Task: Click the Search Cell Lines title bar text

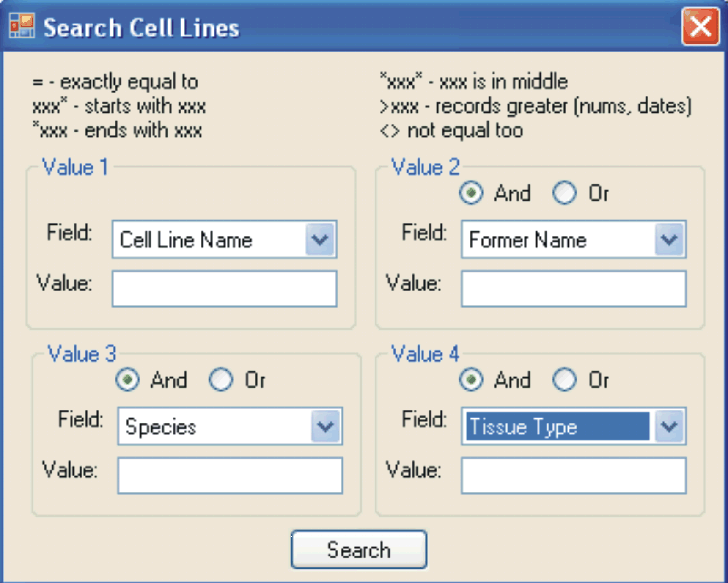Action: (x=141, y=28)
